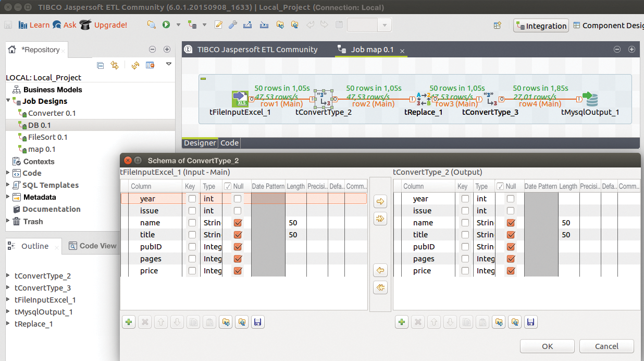Expand the Metadata section in the Repository
This screenshot has width=644, height=361.
coord(8,197)
